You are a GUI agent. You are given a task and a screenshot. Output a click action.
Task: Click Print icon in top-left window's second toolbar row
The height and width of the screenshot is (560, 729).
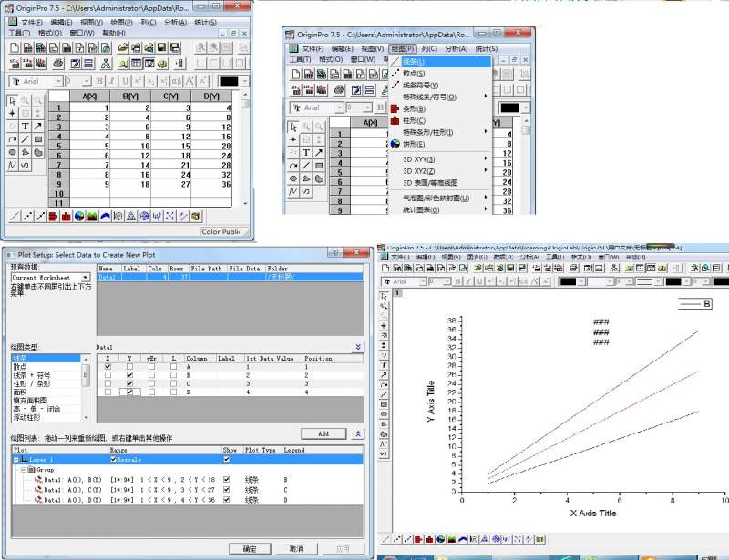(58, 63)
